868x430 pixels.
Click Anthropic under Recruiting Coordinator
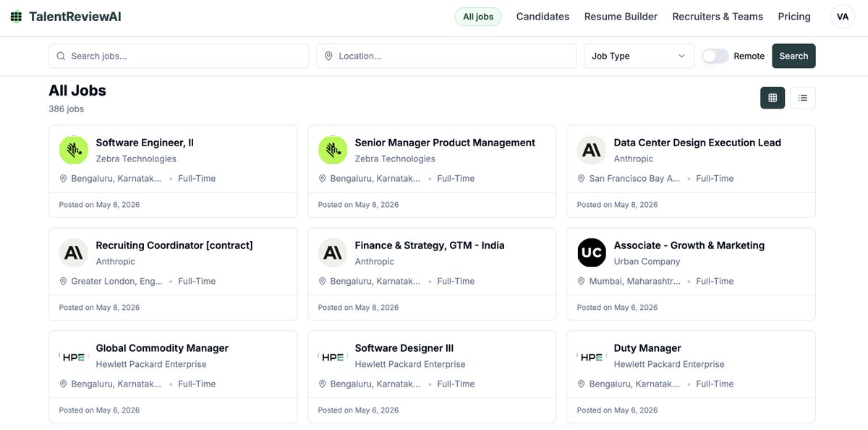pyautogui.click(x=116, y=261)
